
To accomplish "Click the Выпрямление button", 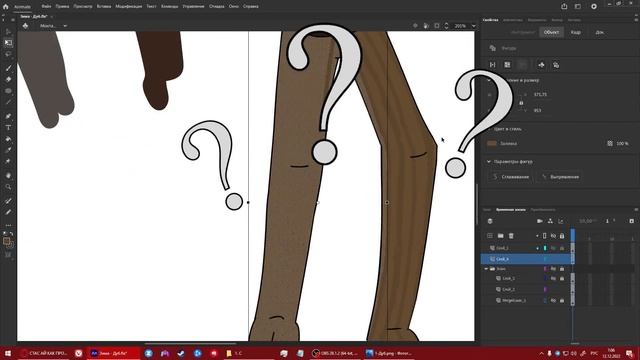I will [560, 177].
